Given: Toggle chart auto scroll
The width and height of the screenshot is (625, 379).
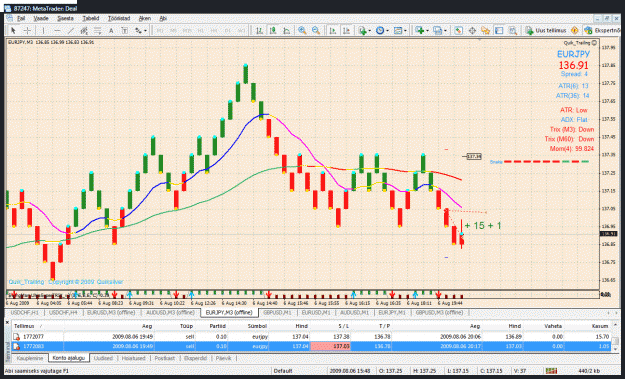Looking at the screenshot, I should pyautogui.click(x=332, y=30).
